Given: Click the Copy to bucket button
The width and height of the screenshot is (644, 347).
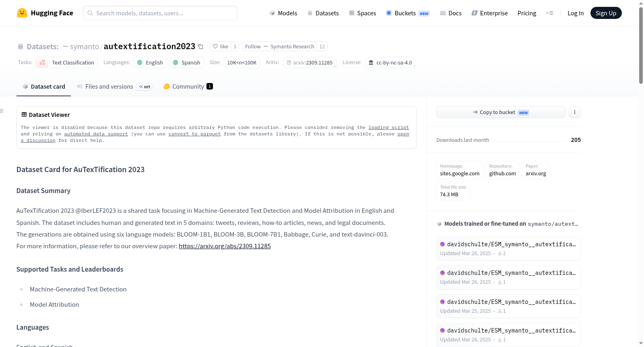Looking at the screenshot, I should click(x=501, y=112).
